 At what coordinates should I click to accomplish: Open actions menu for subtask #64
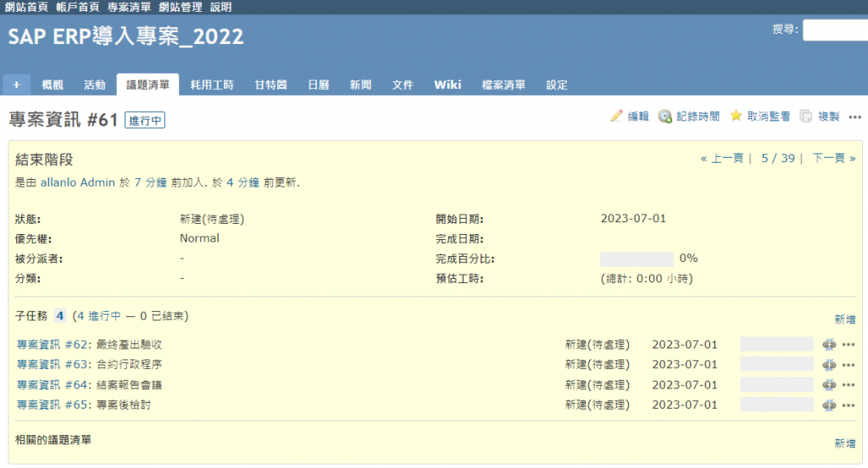pyautogui.click(x=848, y=384)
